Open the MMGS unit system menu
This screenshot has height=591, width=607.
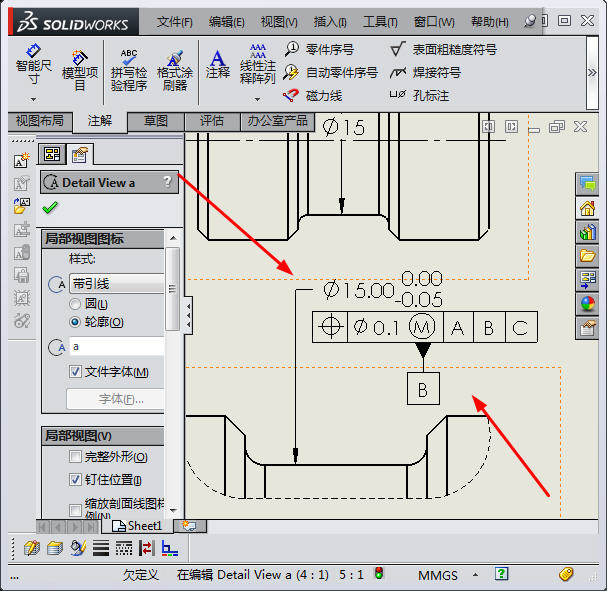point(439,575)
